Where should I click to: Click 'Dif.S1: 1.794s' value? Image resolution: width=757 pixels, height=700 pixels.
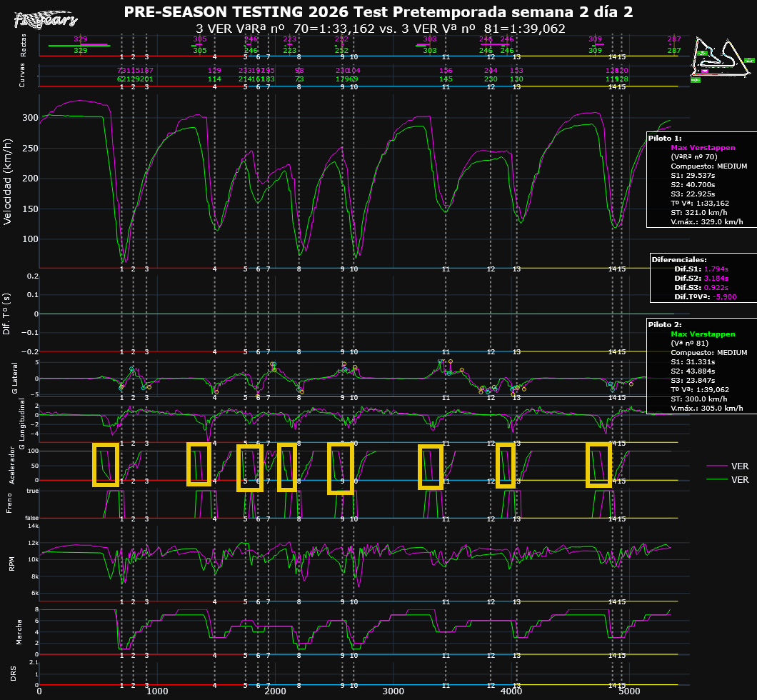(x=701, y=269)
